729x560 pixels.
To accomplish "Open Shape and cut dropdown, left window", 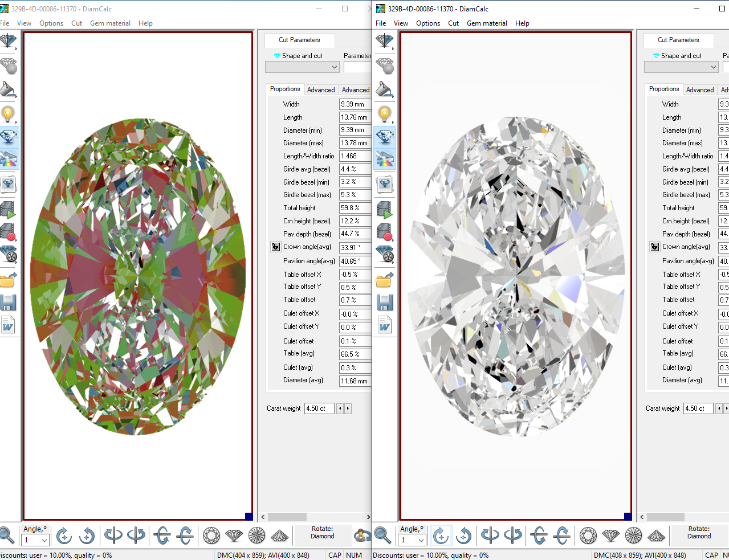I will click(x=302, y=67).
